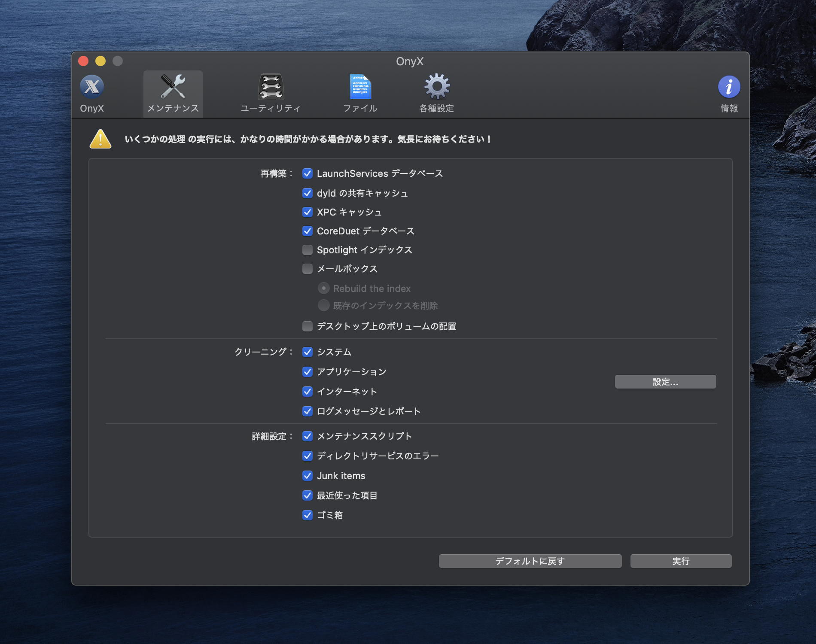The image size is (816, 644).
Task: Enable メールボックス checkbox
Action: point(308,269)
